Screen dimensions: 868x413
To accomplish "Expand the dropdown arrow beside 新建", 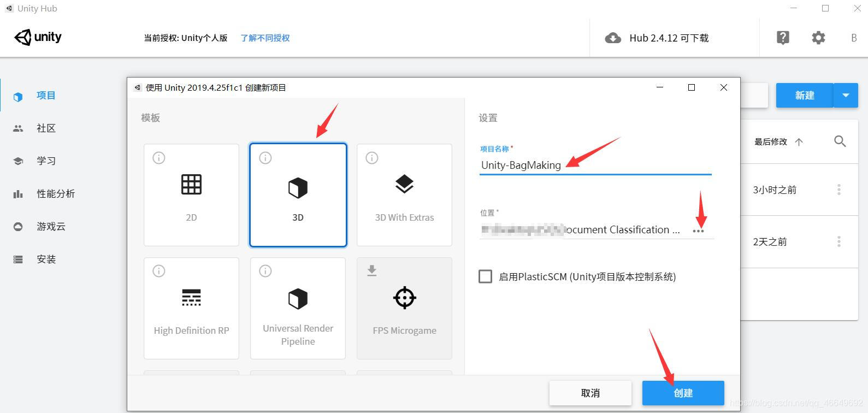I will 846,96.
